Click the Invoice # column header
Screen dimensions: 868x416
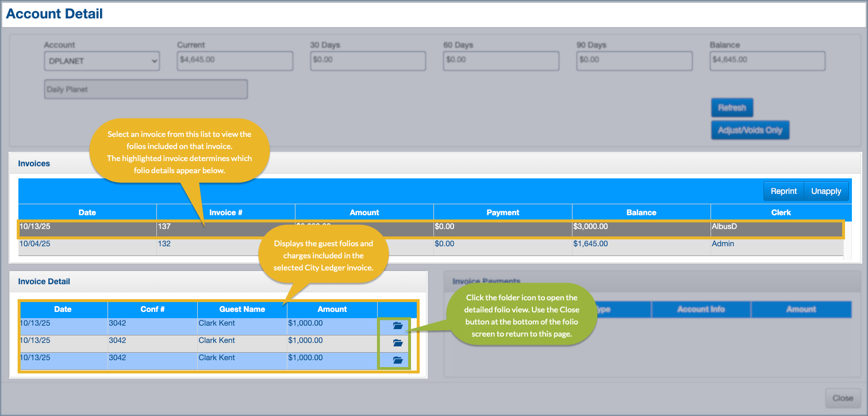click(225, 212)
